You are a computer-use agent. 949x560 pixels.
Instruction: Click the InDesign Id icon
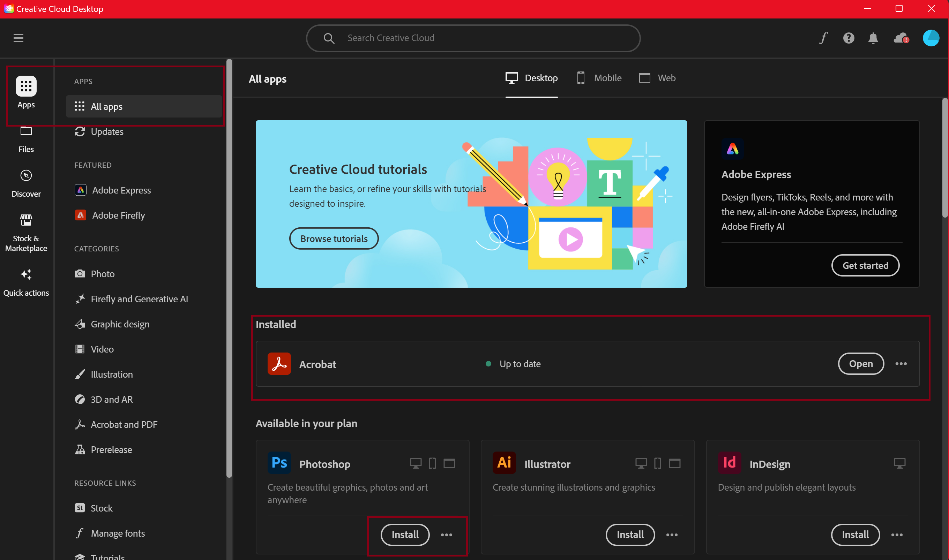[729, 463]
